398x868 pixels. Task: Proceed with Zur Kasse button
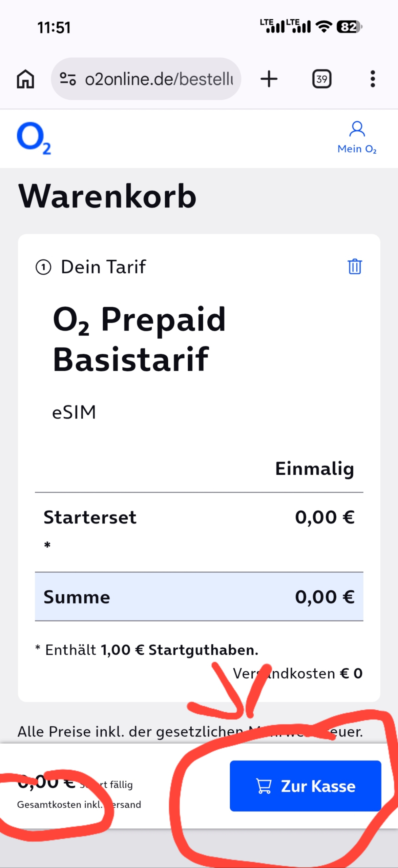coord(305,786)
